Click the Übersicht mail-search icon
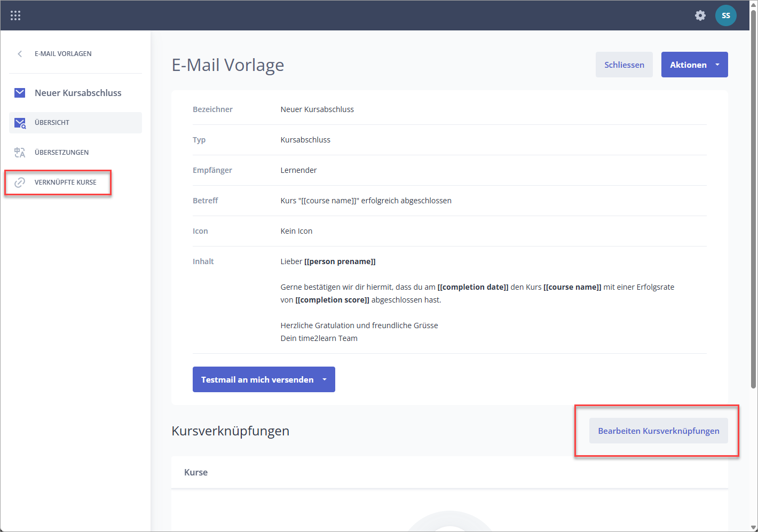This screenshot has height=532, width=758. (x=20, y=123)
